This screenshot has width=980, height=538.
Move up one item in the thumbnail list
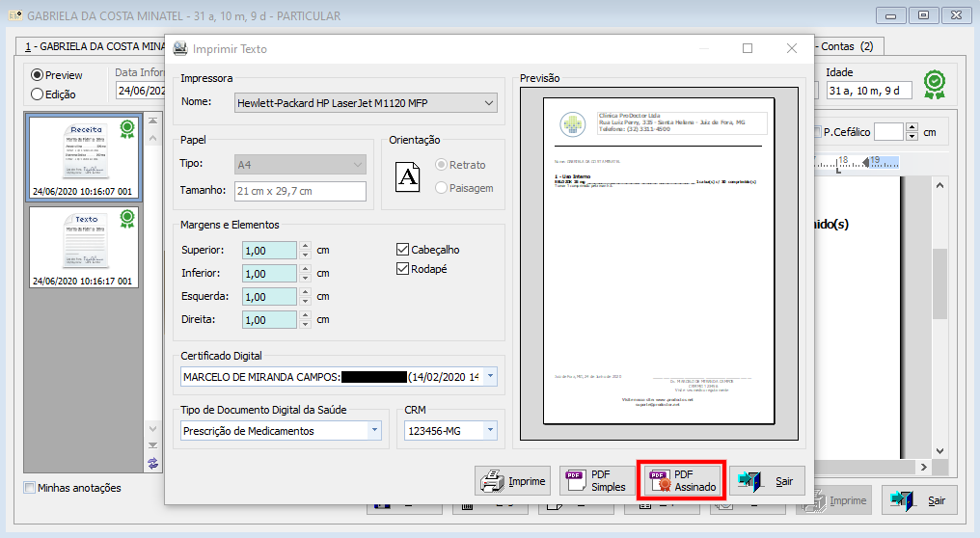[x=152, y=138]
